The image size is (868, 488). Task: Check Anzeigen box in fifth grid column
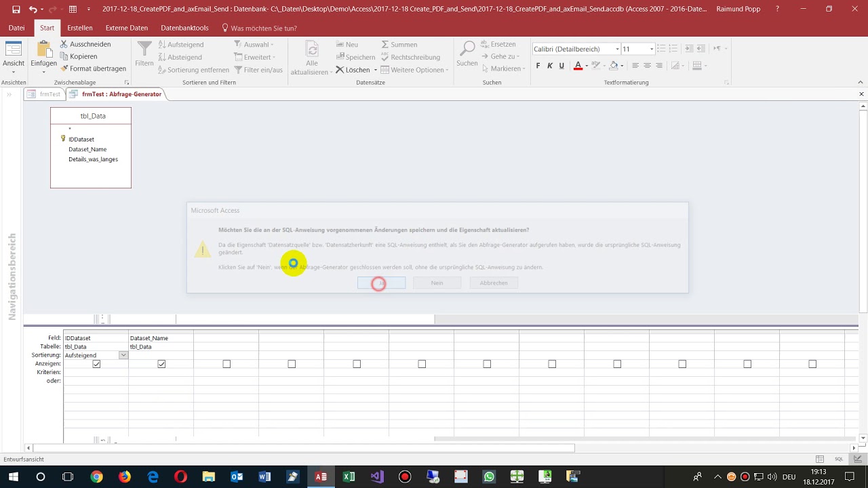tap(357, 364)
